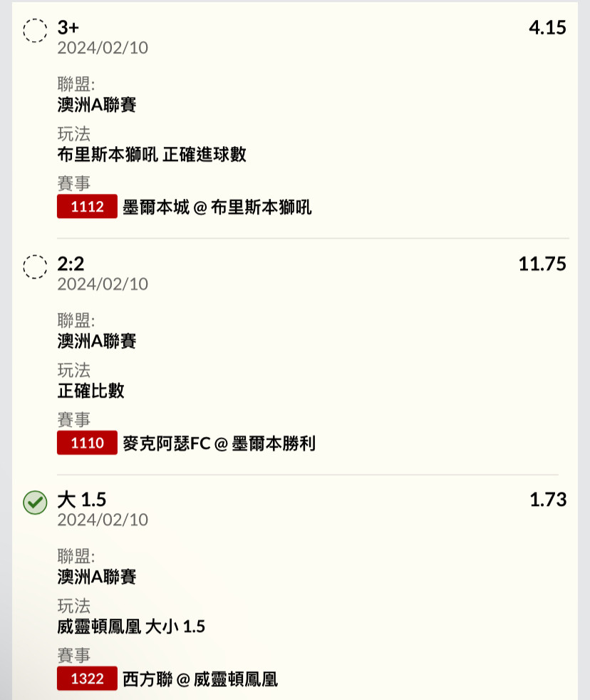The width and height of the screenshot is (590, 700).
Task: Select the 1.73 odds value
Action: [x=548, y=500]
